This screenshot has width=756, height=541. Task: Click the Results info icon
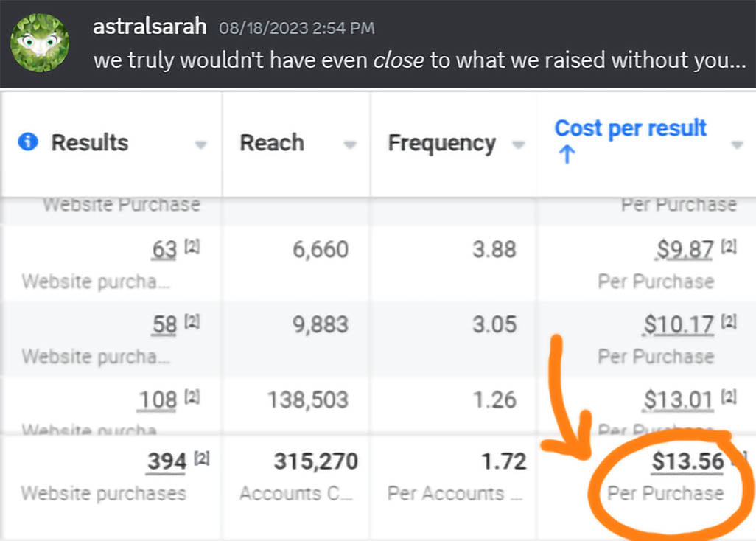(x=28, y=142)
